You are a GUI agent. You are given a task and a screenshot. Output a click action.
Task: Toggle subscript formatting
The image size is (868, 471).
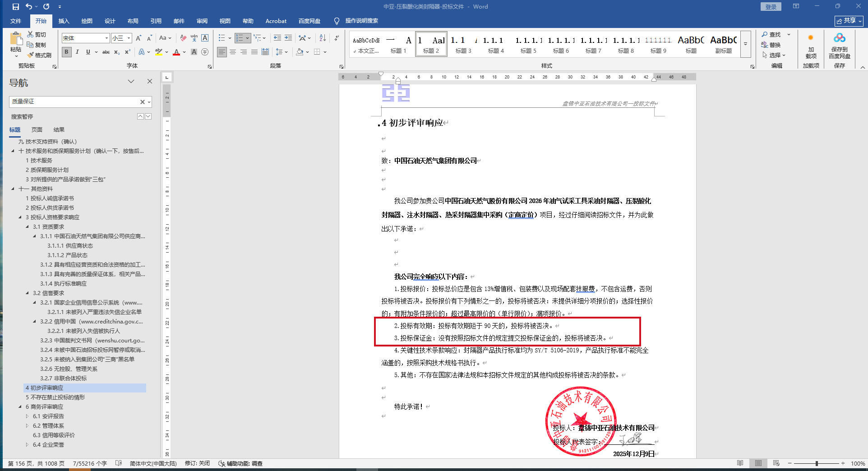[117, 52]
